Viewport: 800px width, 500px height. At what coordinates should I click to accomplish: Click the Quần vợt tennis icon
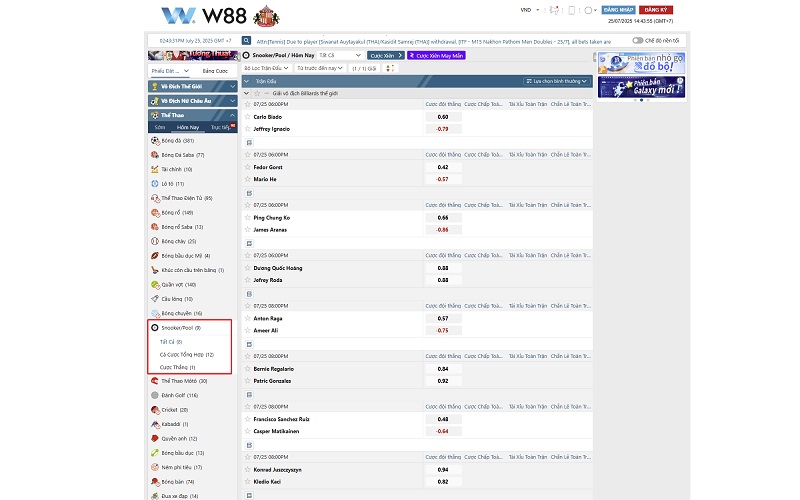[154, 284]
